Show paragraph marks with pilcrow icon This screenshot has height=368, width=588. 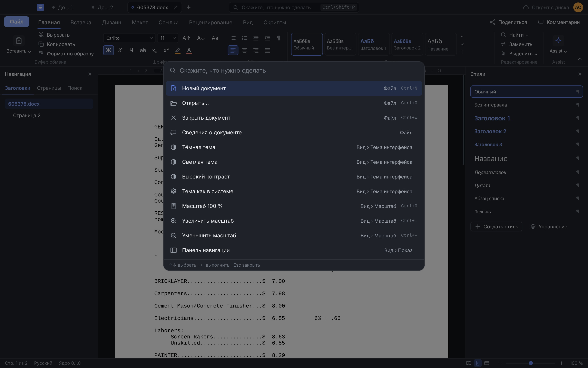point(279,38)
